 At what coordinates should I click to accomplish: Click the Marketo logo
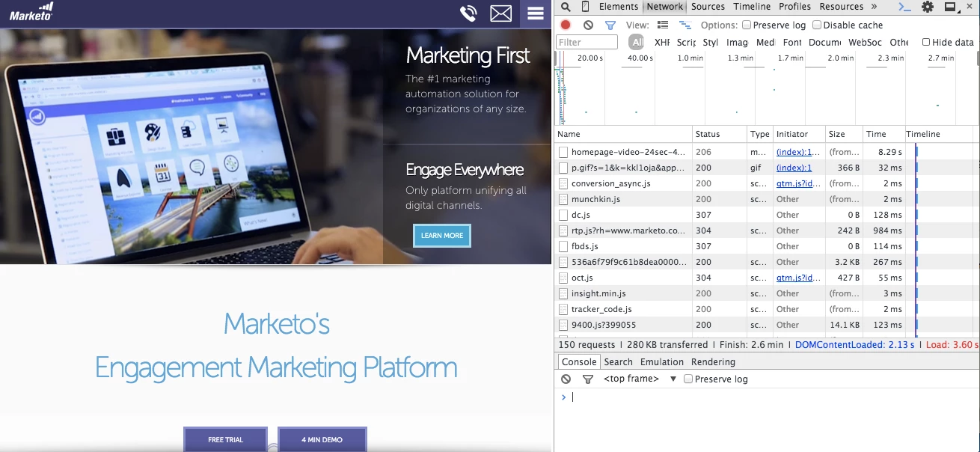tap(32, 10)
